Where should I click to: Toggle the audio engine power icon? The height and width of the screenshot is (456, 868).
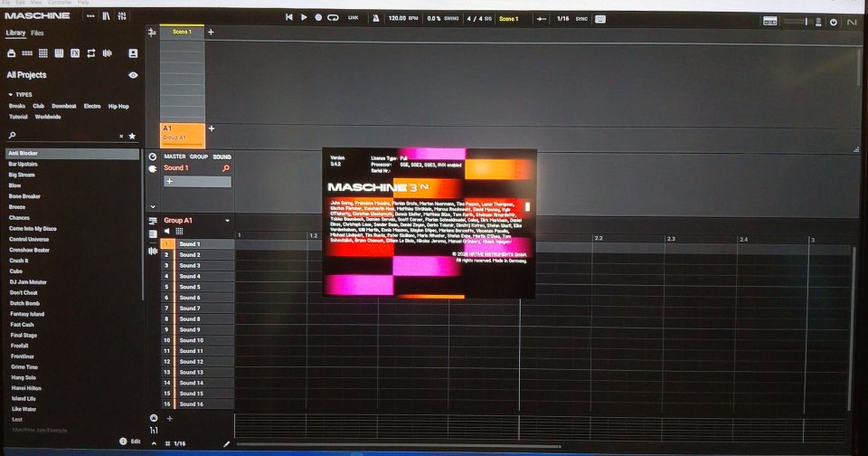click(x=833, y=22)
